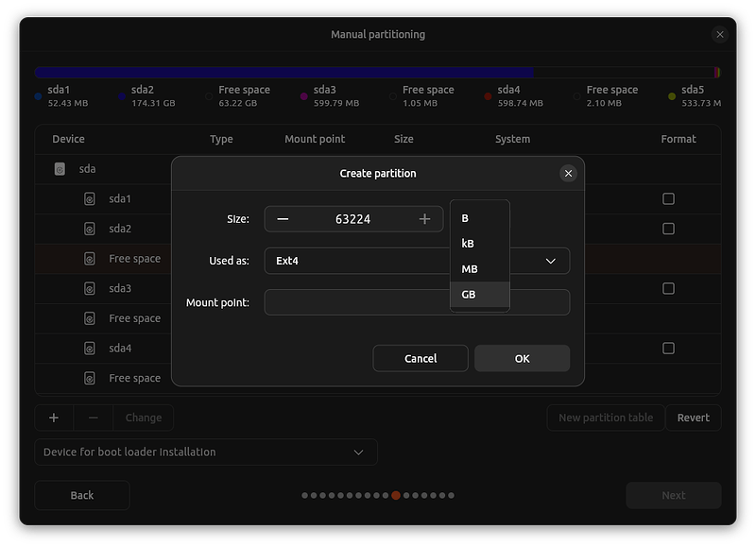Select MB from the unit dropdown

tap(478, 268)
